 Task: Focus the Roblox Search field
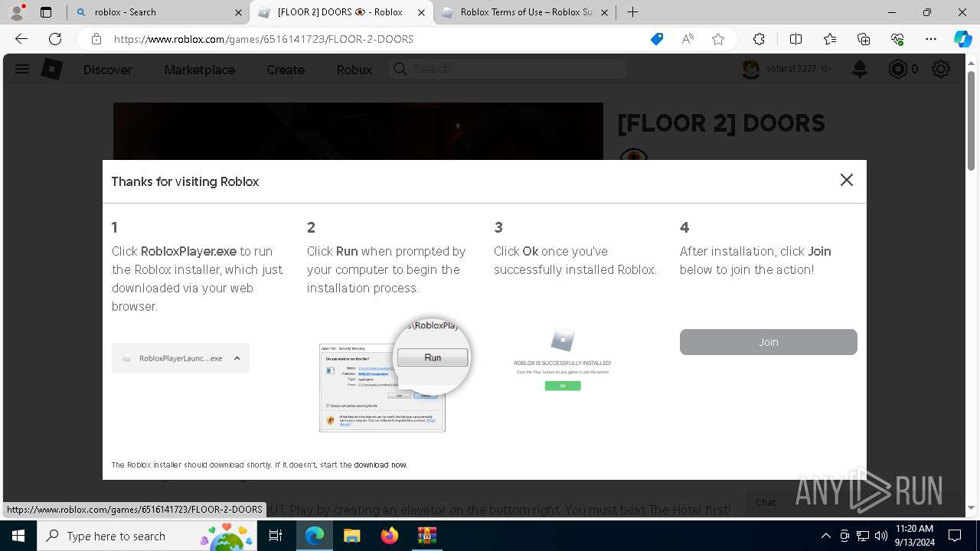508,69
